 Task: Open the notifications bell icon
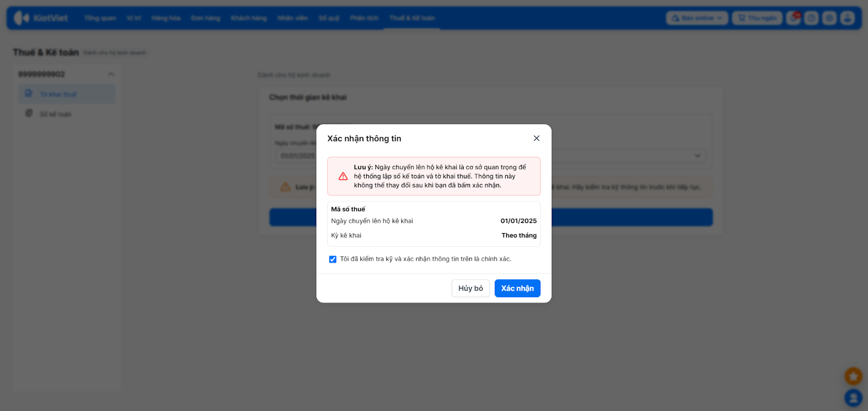(x=794, y=18)
